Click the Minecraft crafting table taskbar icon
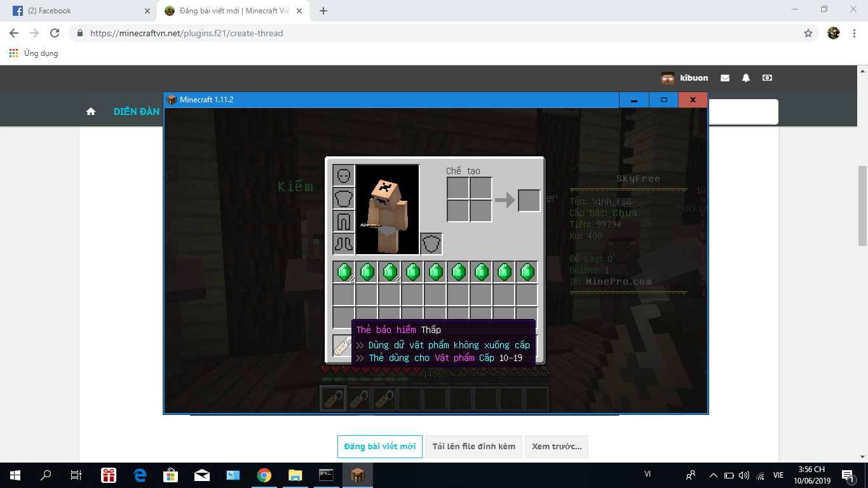 point(358,475)
